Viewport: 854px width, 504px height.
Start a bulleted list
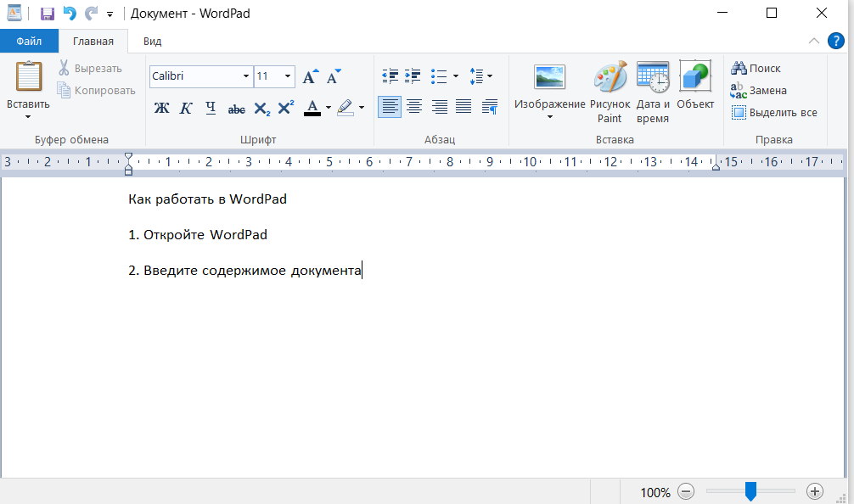[438, 76]
